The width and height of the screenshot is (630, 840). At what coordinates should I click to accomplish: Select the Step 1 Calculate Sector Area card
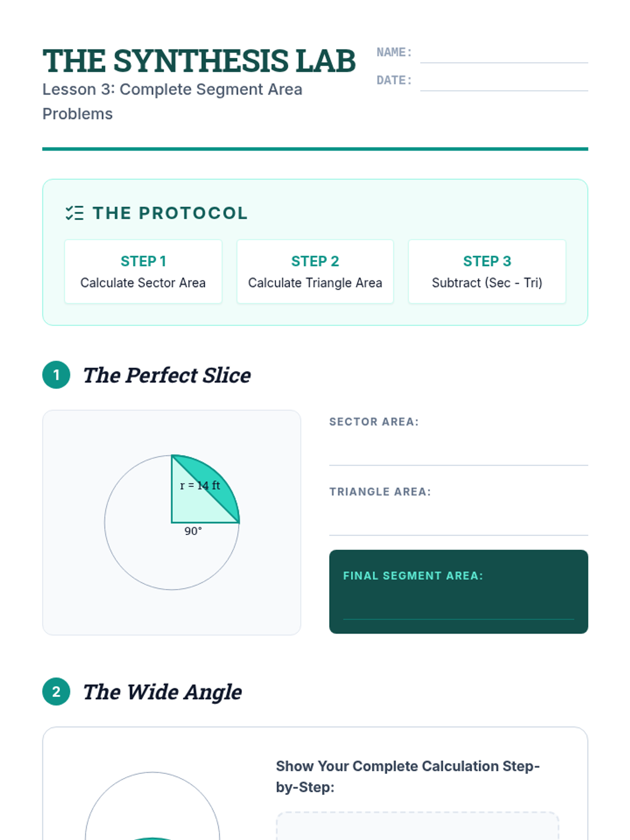point(143,271)
